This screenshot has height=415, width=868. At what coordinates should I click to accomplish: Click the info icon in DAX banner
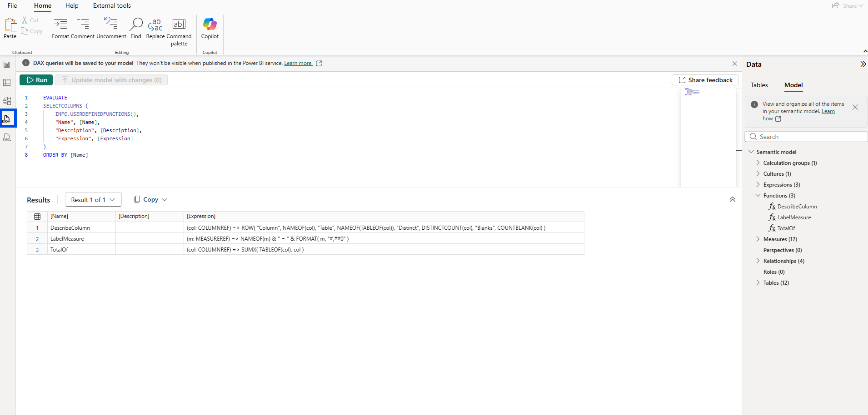click(x=26, y=63)
